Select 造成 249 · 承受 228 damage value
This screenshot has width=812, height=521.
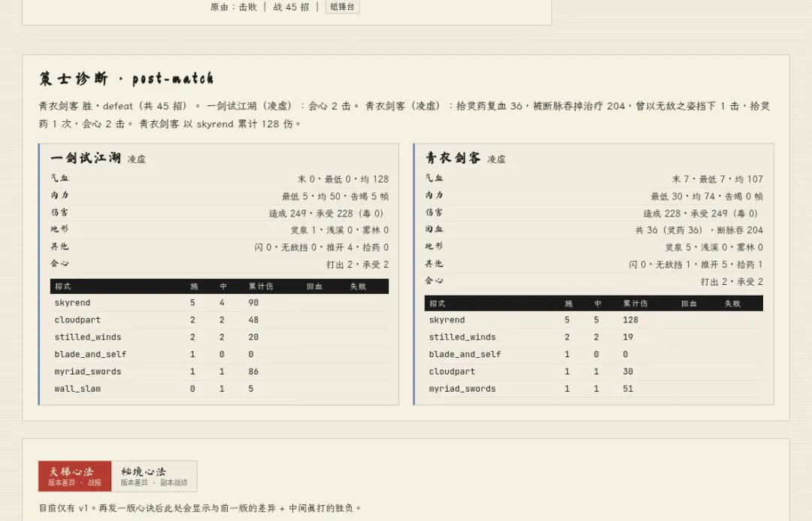point(326,214)
